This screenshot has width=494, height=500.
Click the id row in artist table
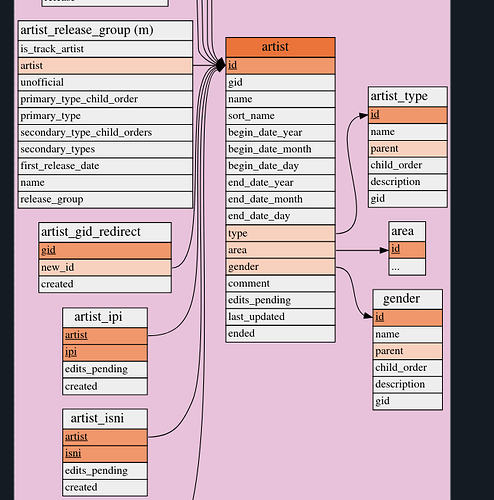pyautogui.click(x=280, y=66)
